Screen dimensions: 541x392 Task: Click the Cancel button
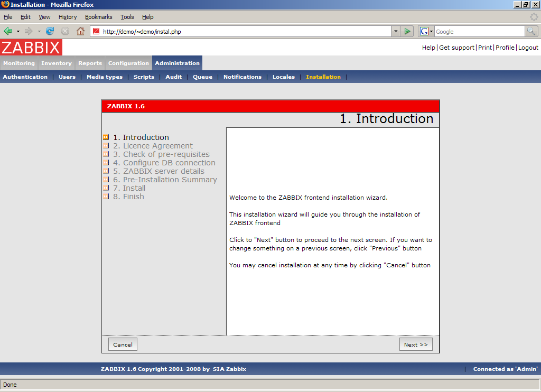[123, 344]
